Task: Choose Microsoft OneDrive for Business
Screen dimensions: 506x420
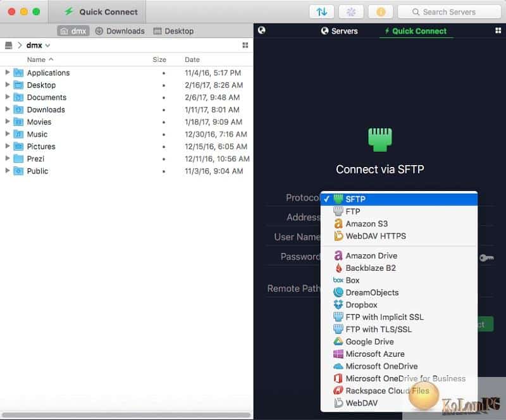Action: tap(399, 378)
